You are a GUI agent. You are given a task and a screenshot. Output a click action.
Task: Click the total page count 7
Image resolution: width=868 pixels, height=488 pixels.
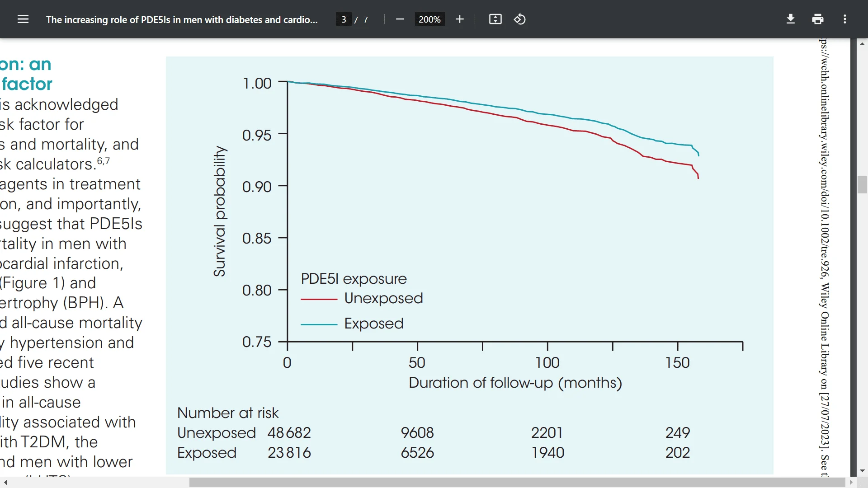pyautogui.click(x=366, y=19)
